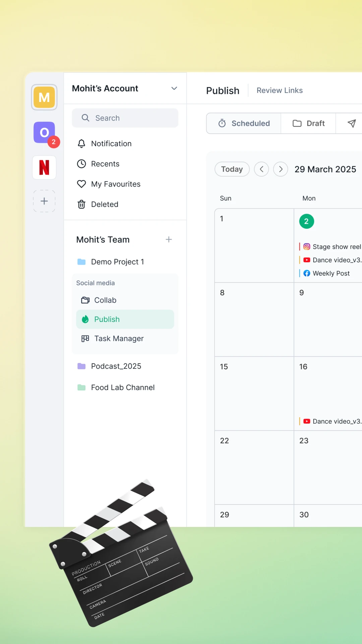Click the Instagram icon on Stage show reel
This screenshot has height=644, width=362.
pos(307,247)
